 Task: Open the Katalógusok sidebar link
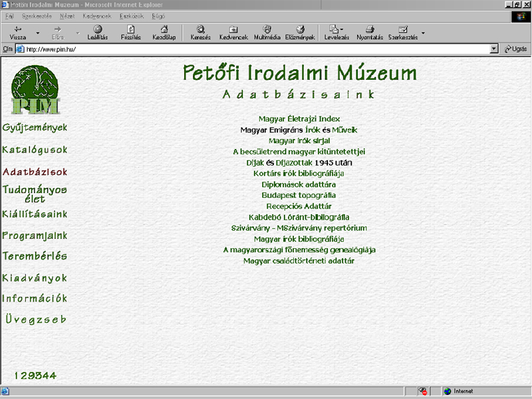point(35,150)
